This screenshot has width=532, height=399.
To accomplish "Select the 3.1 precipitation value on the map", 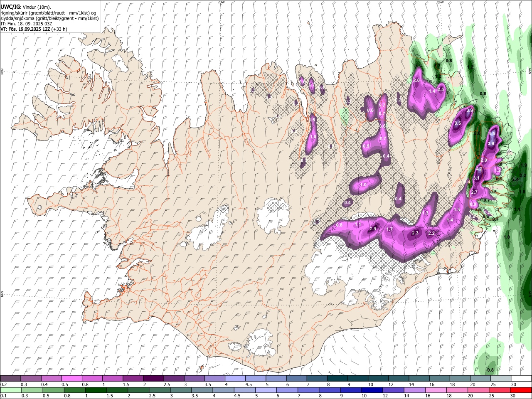I will (477, 178).
